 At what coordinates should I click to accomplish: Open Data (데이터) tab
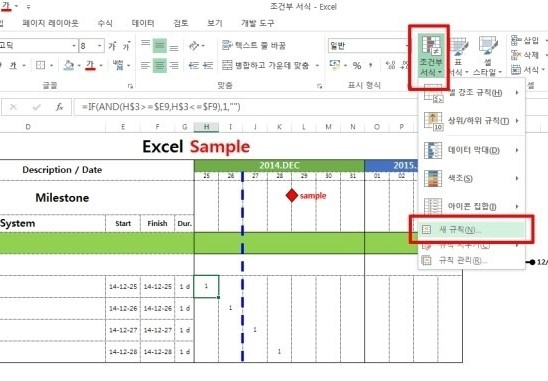pos(143,23)
